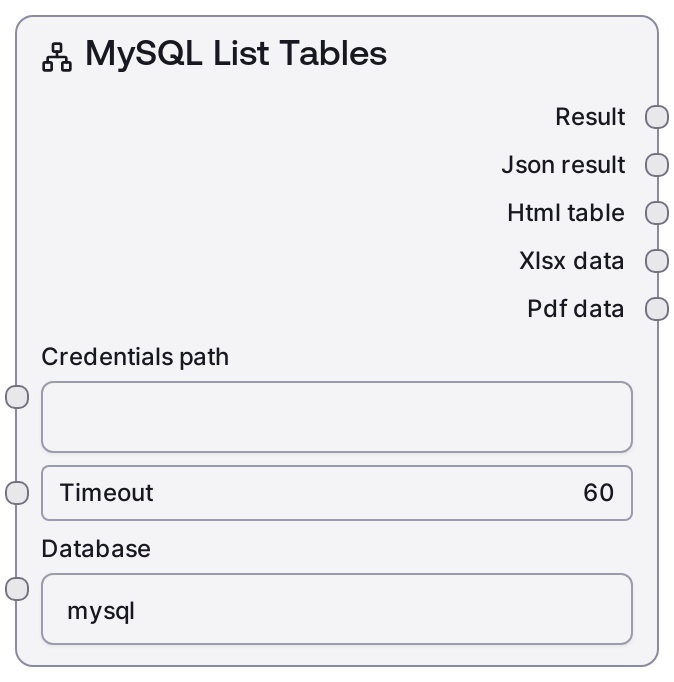Viewport: 674px width, 682px height.
Task: Click the Xlsx data label text
Action: [x=572, y=261]
